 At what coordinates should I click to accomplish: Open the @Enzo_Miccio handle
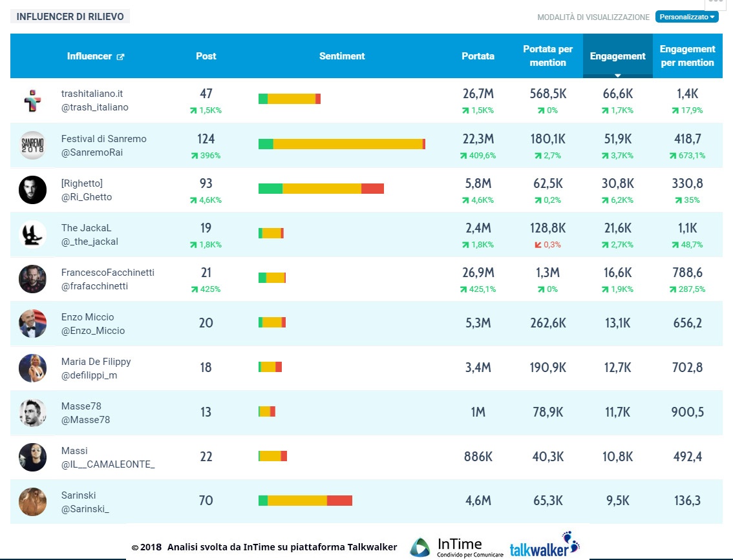coord(93,331)
